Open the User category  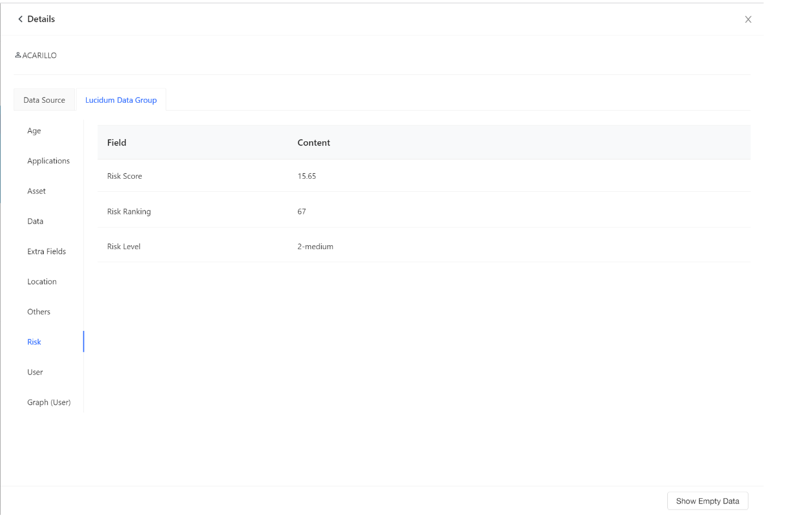(x=35, y=372)
